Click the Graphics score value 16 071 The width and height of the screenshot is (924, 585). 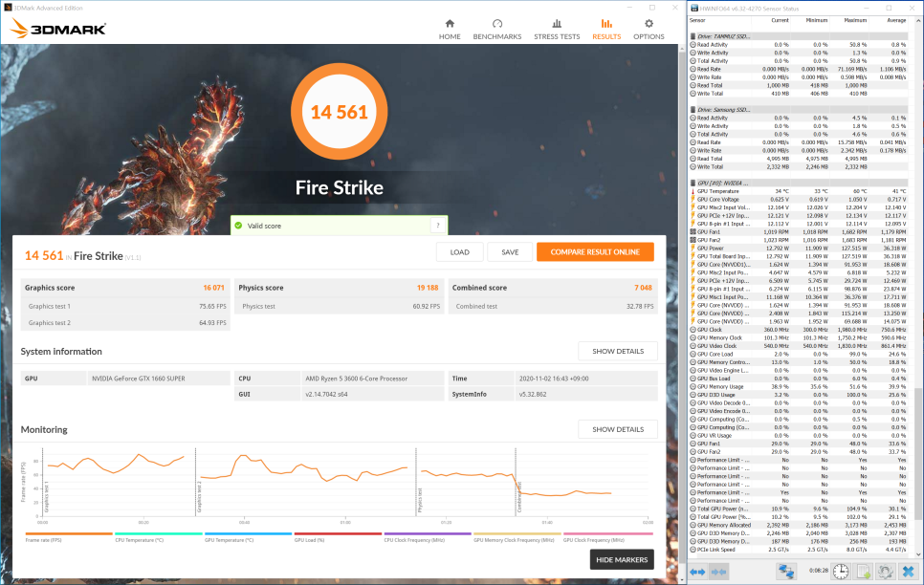click(213, 288)
